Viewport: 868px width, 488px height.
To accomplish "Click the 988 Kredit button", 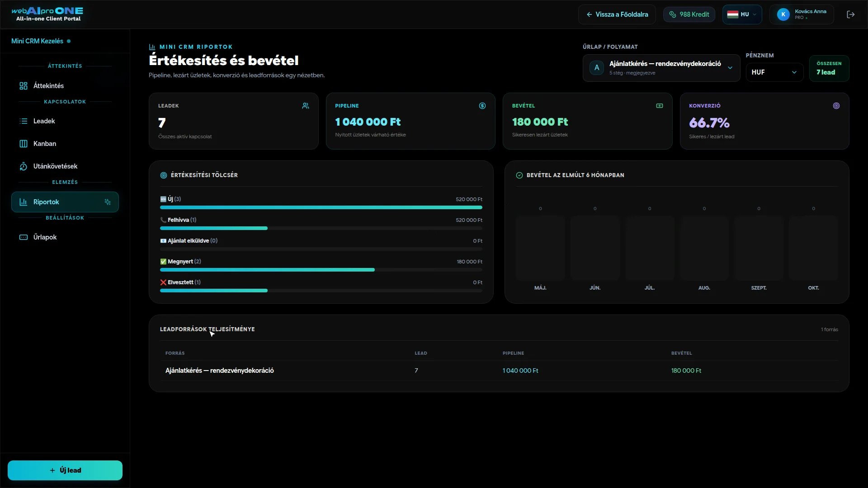I will (x=689, y=14).
